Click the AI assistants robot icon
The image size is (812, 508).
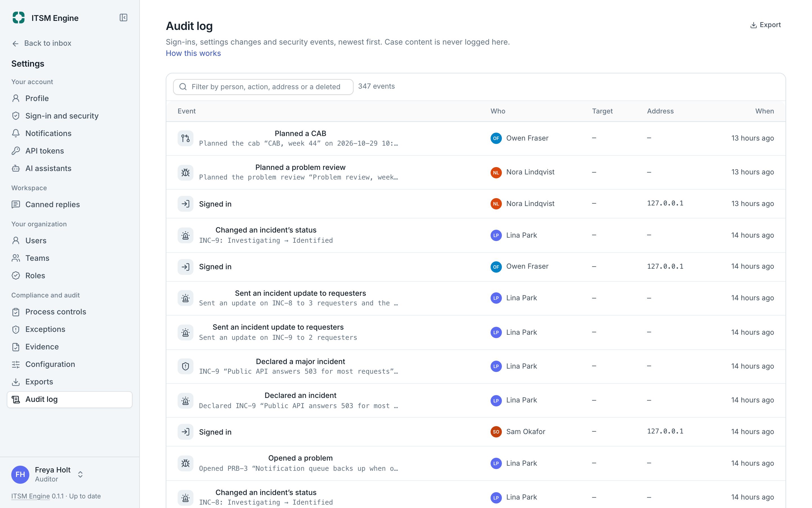[16, 168]
